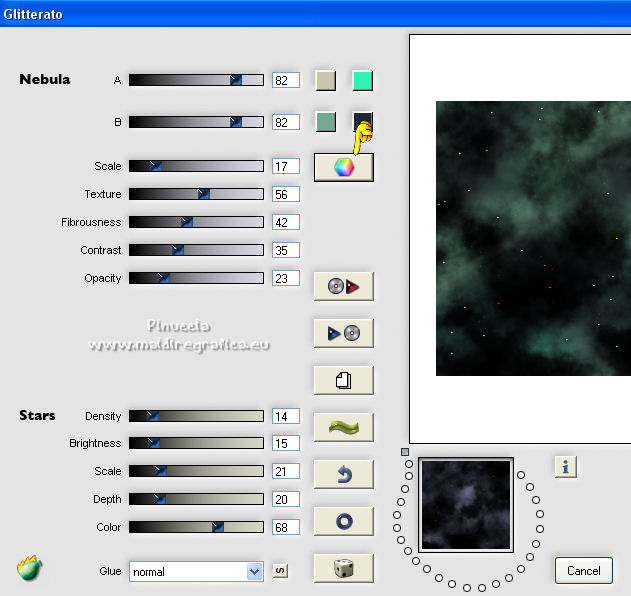Click the Nebula Texture slider track
Viewport: 631px width, 596px height.
coord(196,194)
